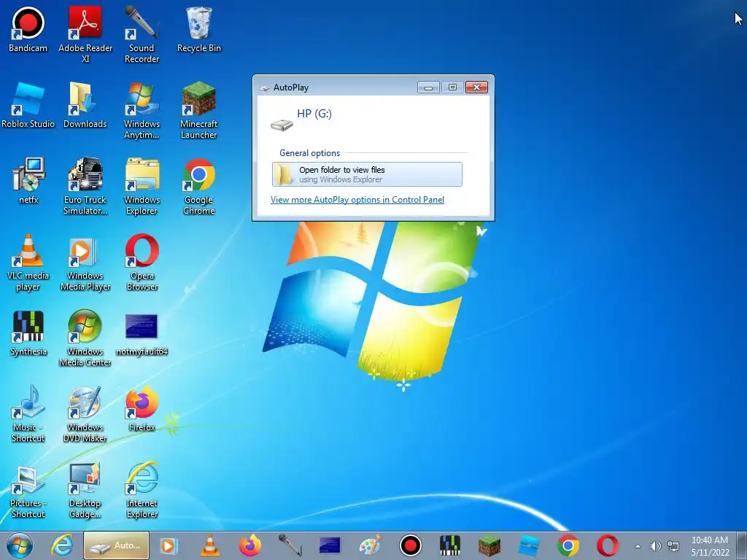Launch Google Chrome from the taskbar
Viewport: 747px width, 560px height.
568,545
